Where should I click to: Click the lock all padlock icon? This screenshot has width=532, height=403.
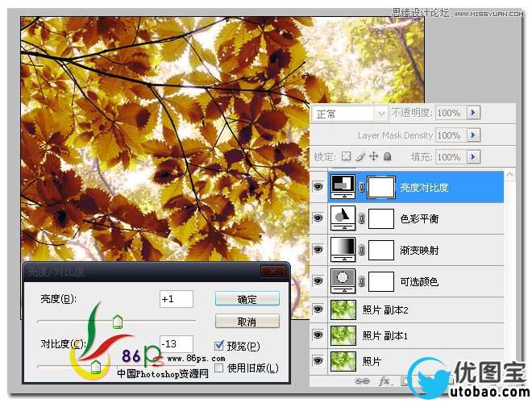[x=388, y=156]
